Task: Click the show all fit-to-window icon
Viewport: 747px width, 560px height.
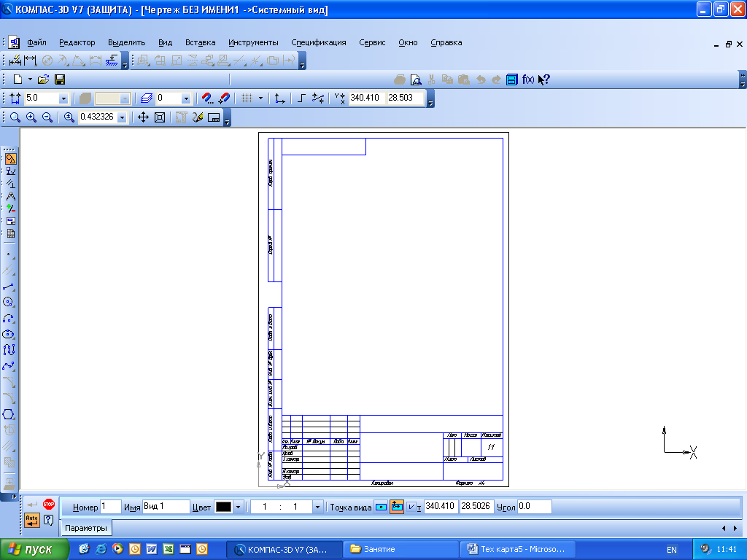Action: (x=160, y=117)
